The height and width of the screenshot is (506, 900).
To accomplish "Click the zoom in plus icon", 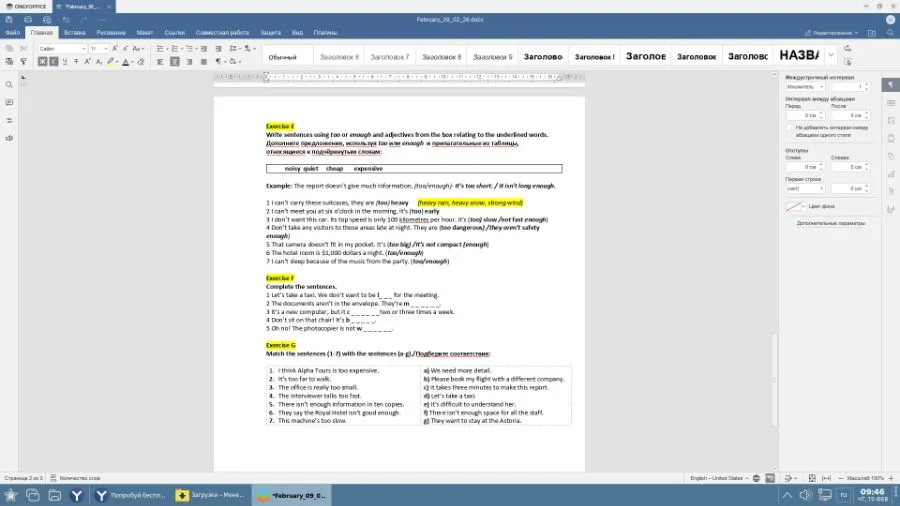I will tap(891, 478).
